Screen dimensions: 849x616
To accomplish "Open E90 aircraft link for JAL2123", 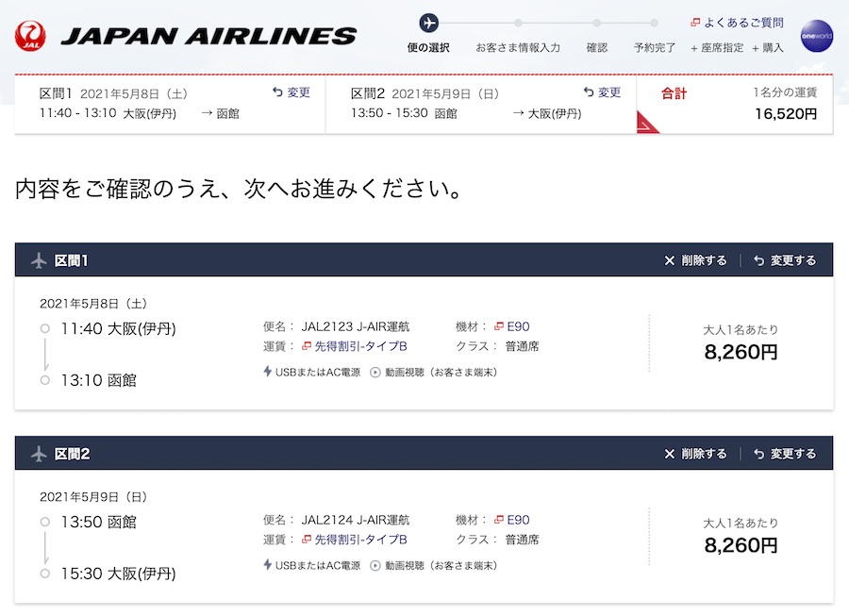I will pyautogui.click(x=512, y=326).
